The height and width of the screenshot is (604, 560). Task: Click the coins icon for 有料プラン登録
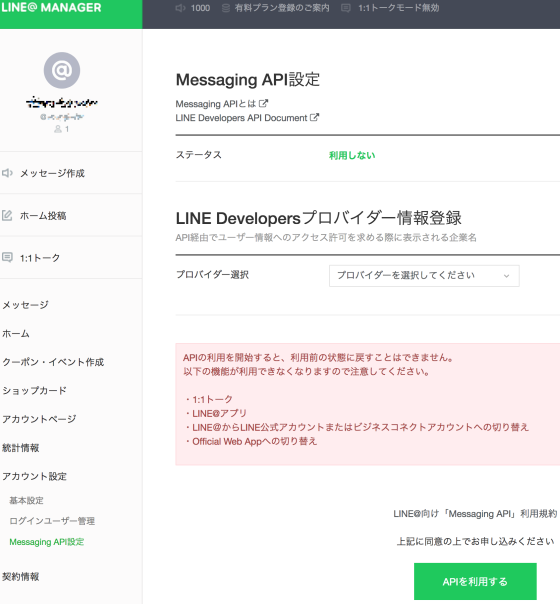[226, 8]
